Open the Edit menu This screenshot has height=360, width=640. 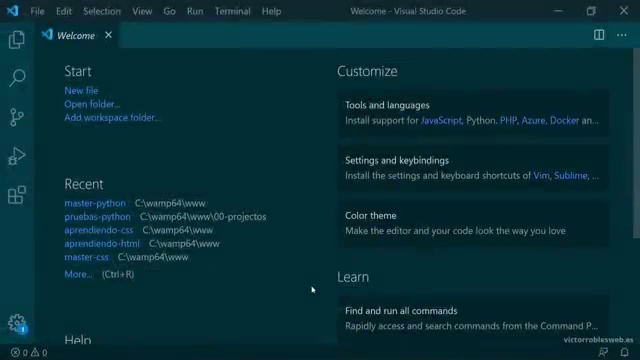coord(64,11)
